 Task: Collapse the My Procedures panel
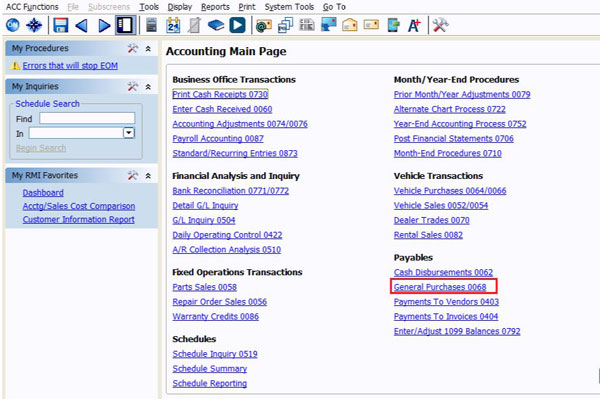[x=149, y=48]
